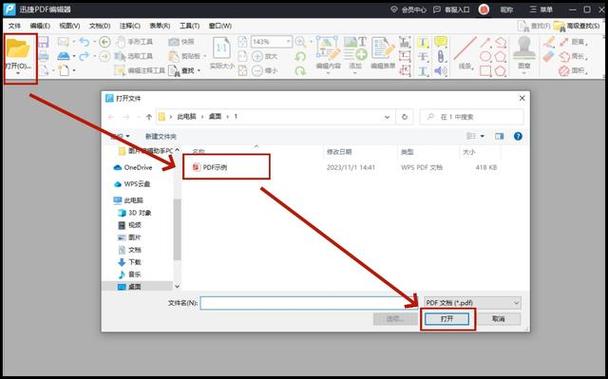Toggle the preview pane icon
Image resolution: width=608 pixels, height=379 pixels.
tap(499, 136)
